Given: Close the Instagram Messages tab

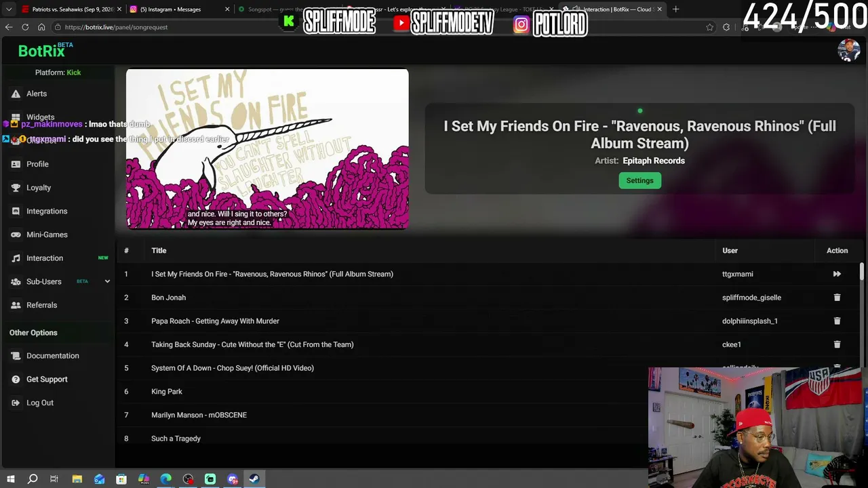Looking at the screenshot, I should tap(227, 9).
